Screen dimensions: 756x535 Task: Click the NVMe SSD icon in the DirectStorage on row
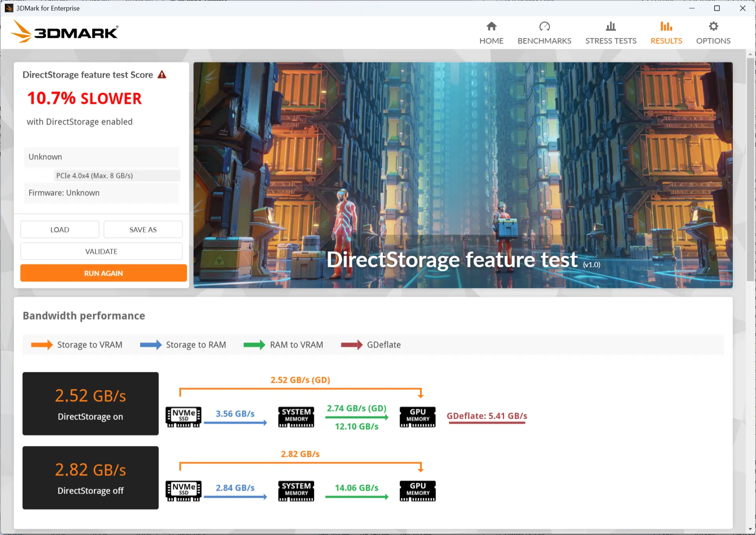click(x=183, y=417)
